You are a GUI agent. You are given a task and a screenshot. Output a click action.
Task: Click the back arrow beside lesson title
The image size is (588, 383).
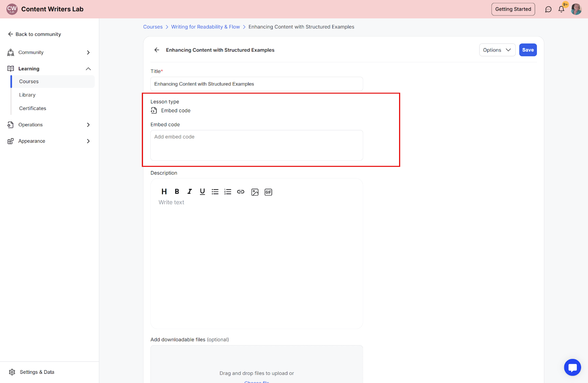click(x=157, y=50)
